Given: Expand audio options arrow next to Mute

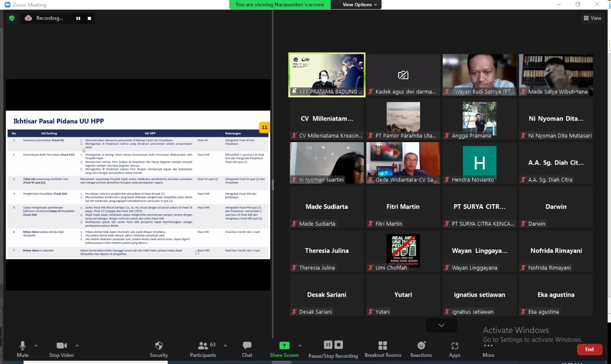Looking at the screenshot, I should (36, 345).
